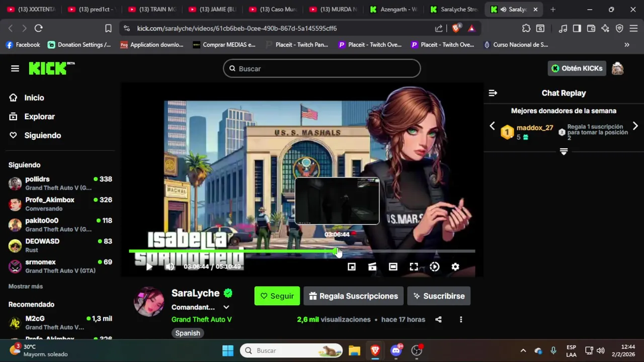The image size is (644, 362).
Task: Open browser share page icon
Action: tap(439, 29)
